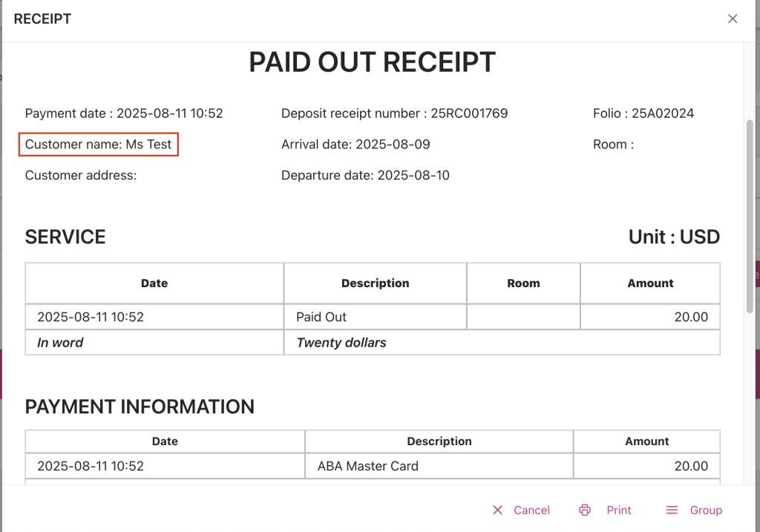Click the Paid Out description cell
Viewport: 760px width, 532px height.
321,317
